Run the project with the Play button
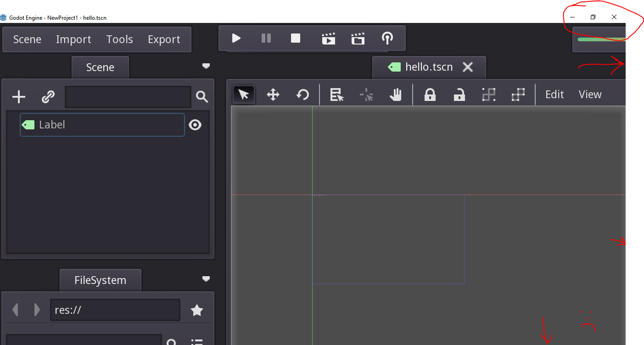Image resolution: width=644 pixels, height=345 pixels. (x=235, y=38)
